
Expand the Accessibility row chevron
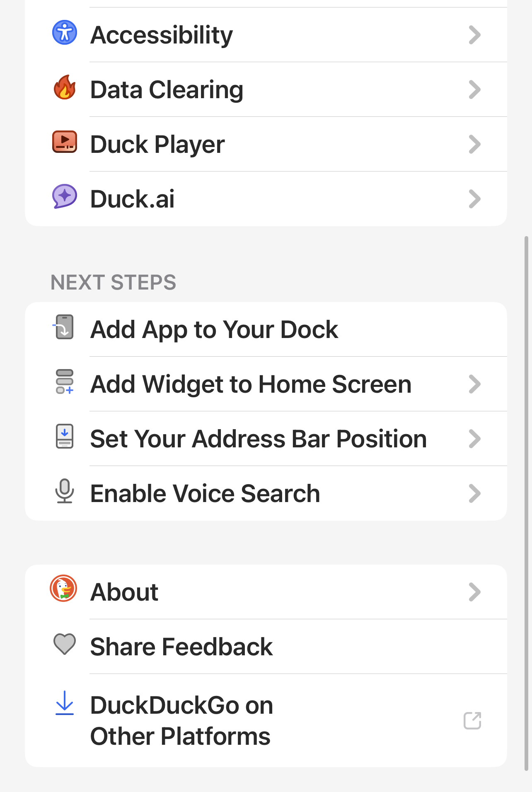click(x=475, y=35)
